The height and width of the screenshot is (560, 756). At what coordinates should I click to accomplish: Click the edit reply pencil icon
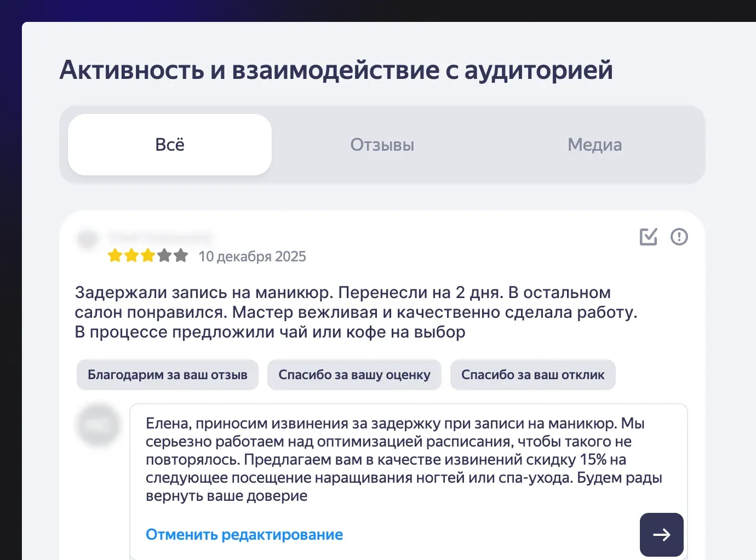point(648,237)
